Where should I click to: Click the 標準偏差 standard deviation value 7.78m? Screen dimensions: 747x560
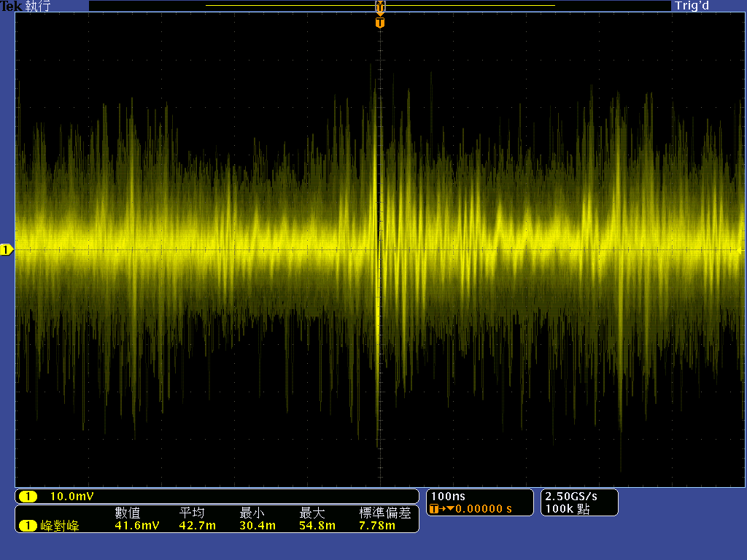click(377, 526)
